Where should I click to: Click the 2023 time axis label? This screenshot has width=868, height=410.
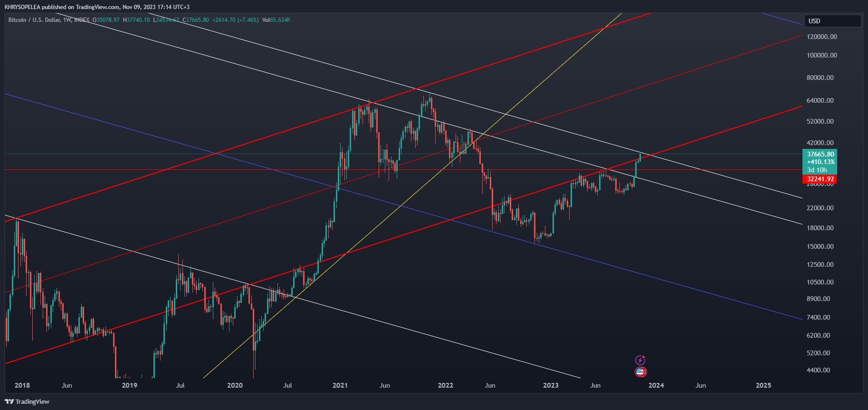click(x=551, y=385)
